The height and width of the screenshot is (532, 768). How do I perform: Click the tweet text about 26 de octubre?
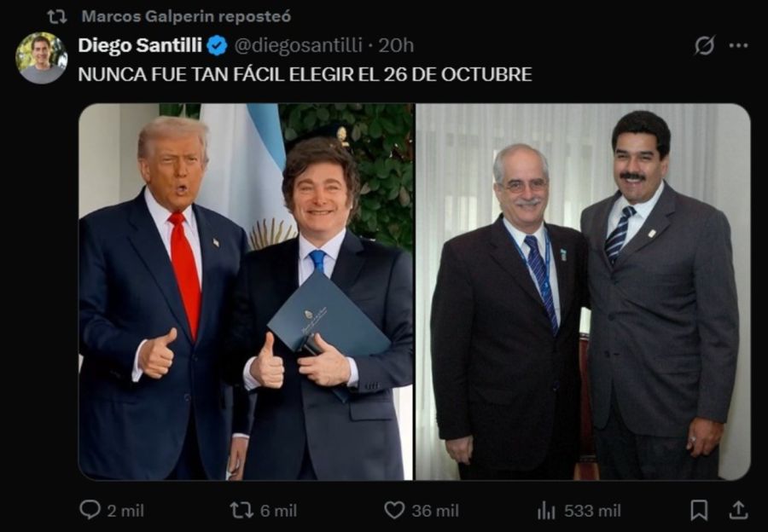click(x=305, y=74)
